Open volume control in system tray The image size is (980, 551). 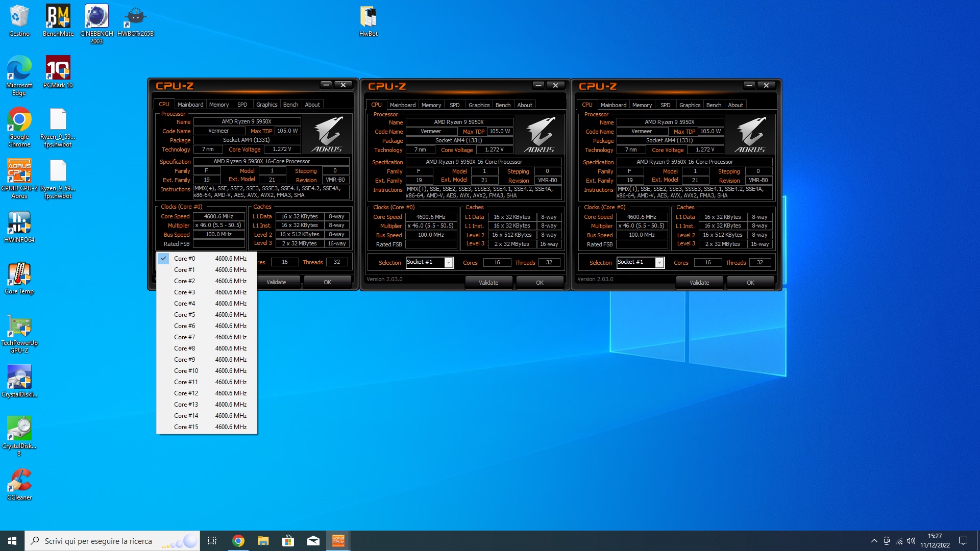pyautogui.click(x=911, y=541)
